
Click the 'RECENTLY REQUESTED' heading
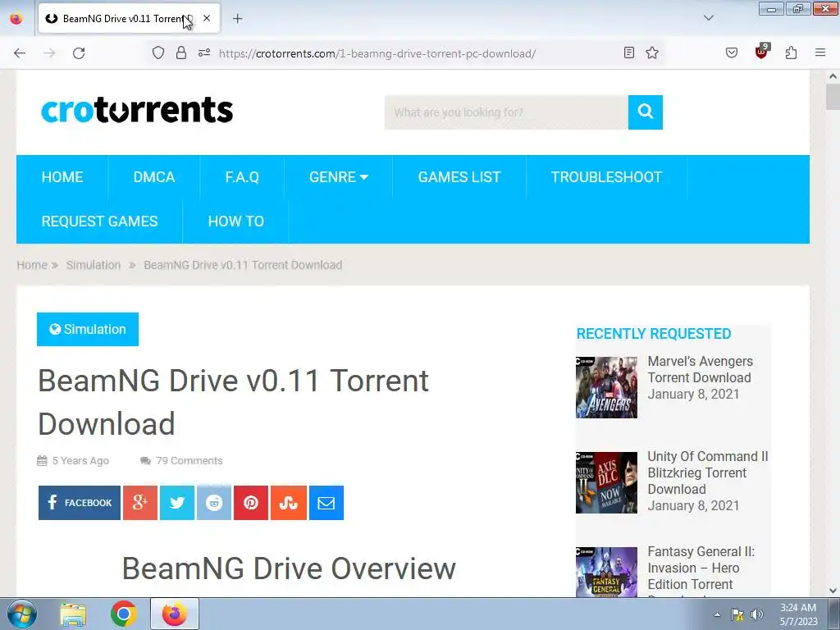click(654, 334)
